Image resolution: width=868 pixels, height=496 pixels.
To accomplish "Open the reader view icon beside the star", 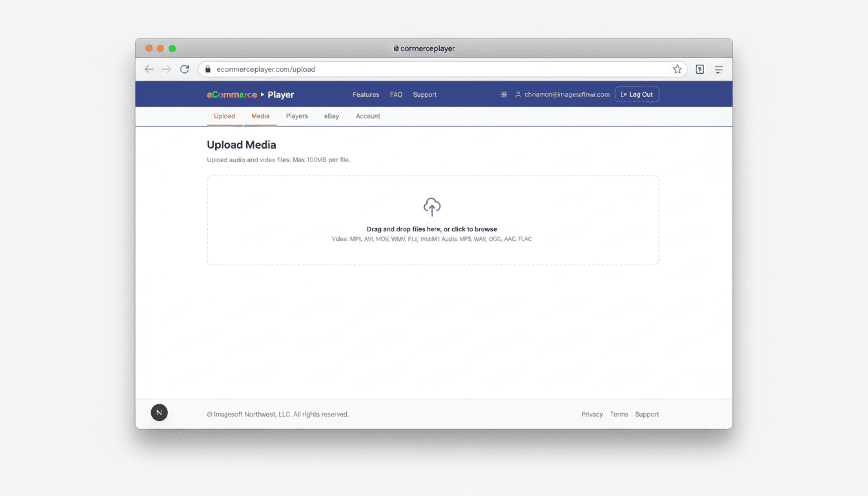I will [x=699, y=69].
